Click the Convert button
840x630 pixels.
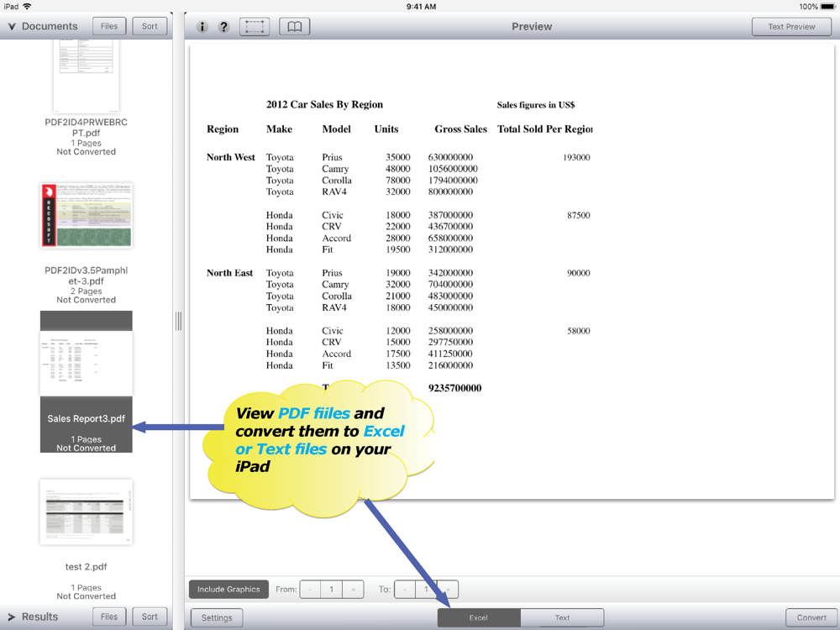[x=811, y=617]
